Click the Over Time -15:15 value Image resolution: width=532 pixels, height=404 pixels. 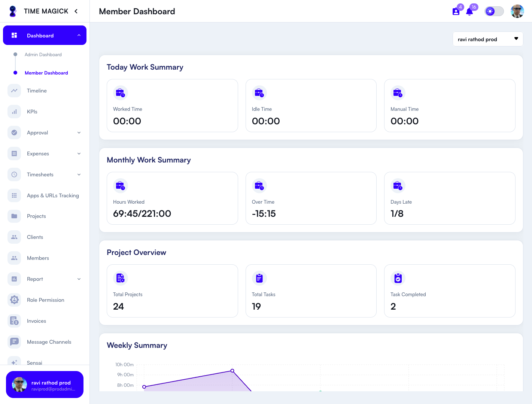(264, 214)
